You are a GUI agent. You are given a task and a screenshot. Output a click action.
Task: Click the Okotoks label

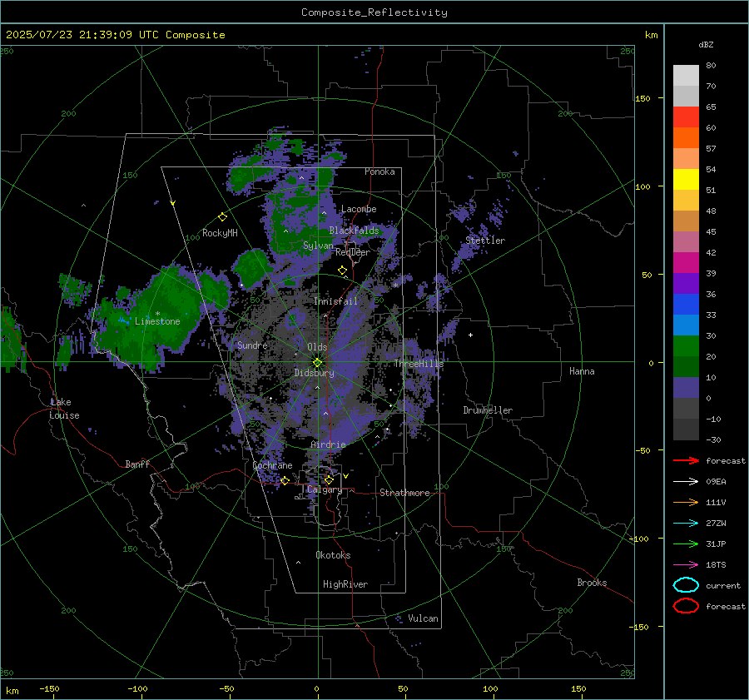pyautogui.click(x=333, y=555)
